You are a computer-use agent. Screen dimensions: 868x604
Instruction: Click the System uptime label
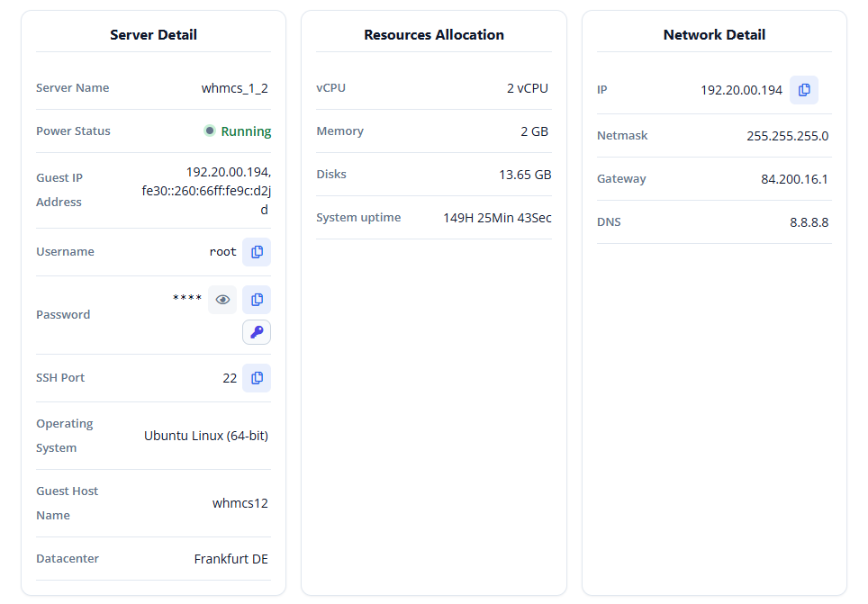click(358, 218)
